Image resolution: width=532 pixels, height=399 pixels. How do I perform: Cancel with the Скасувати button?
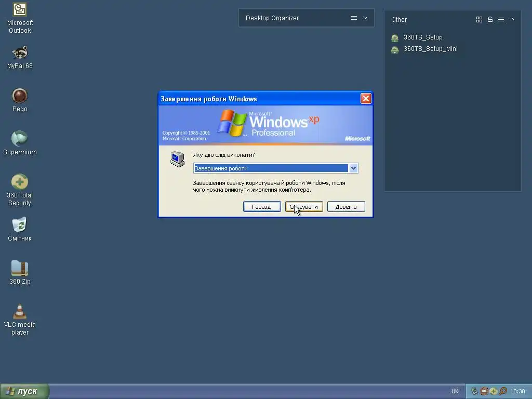pos(304,207)
